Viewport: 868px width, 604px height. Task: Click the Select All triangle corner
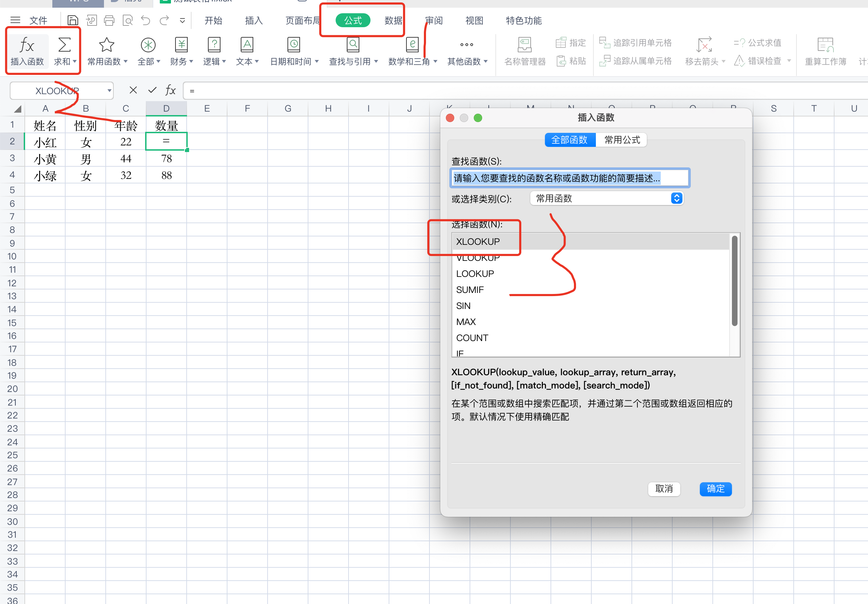click(17, 109)
